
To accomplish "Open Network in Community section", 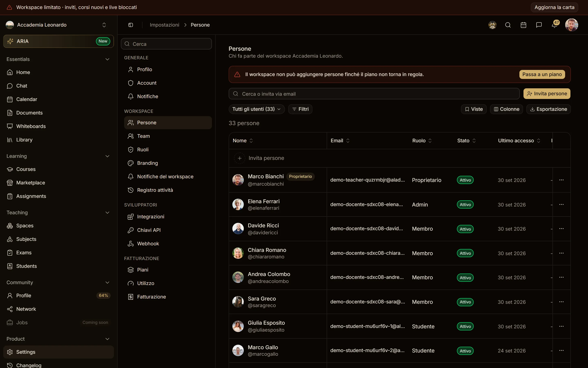I will [59, 309].
